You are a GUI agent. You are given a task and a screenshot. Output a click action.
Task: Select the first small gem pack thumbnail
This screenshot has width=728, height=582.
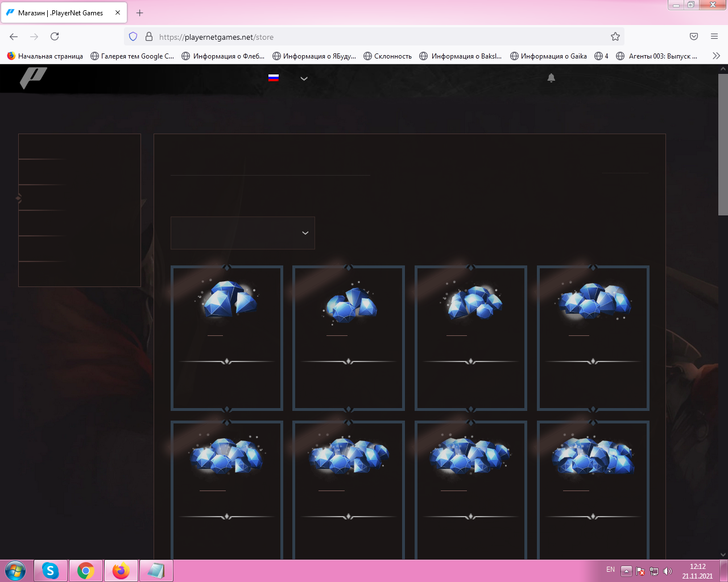click(227, 300)
